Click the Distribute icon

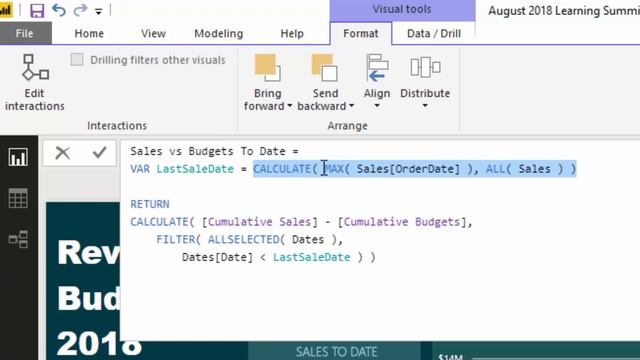(x=425, y=68)
